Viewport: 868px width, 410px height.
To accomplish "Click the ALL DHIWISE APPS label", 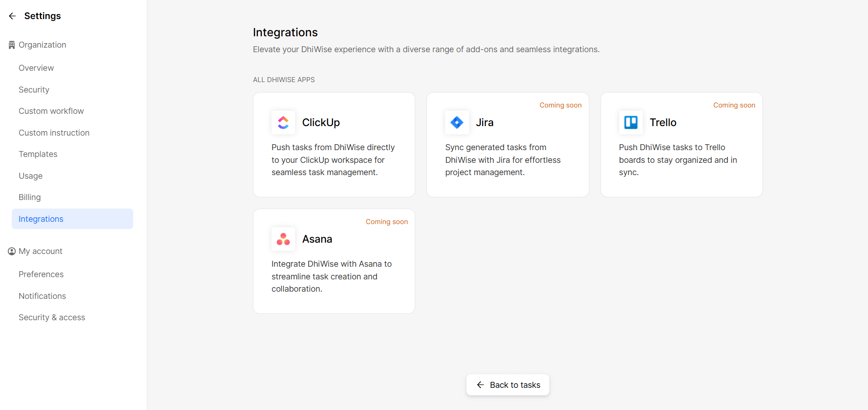I will click(x=284, y=80).
